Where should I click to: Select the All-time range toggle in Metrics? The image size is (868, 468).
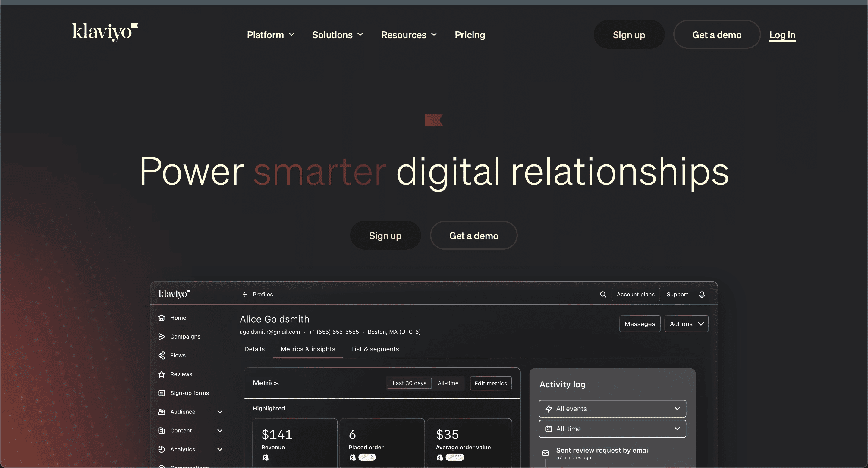tap(448, 383)
